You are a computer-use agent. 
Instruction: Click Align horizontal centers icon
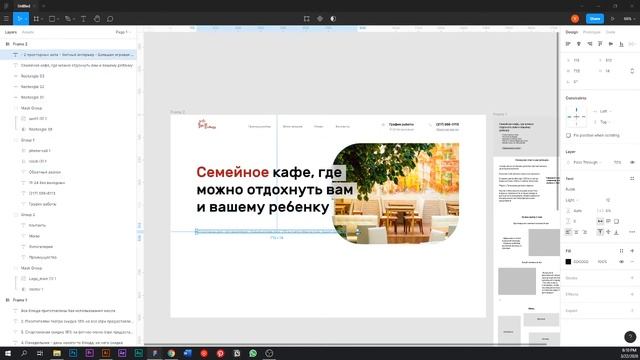pos(579,44)
